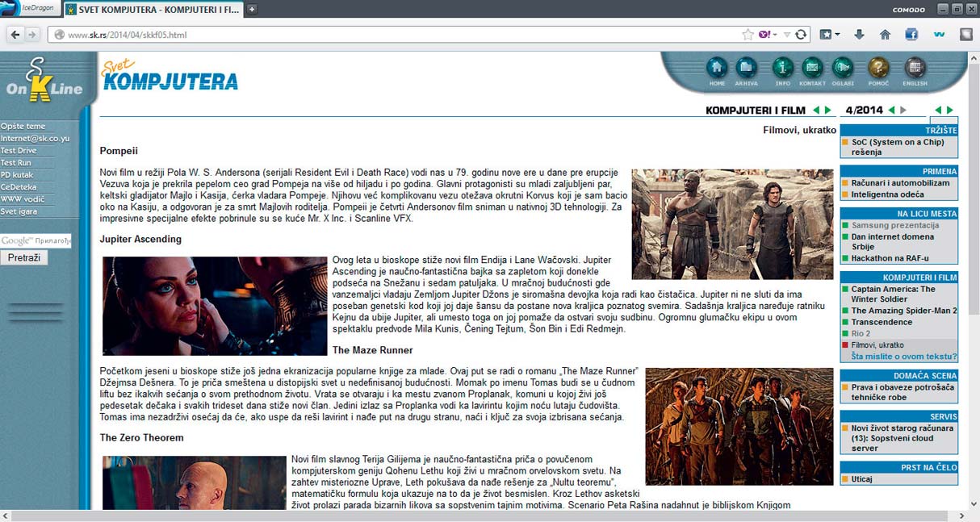Click the browser home toolbar icon

pos(885,35)
